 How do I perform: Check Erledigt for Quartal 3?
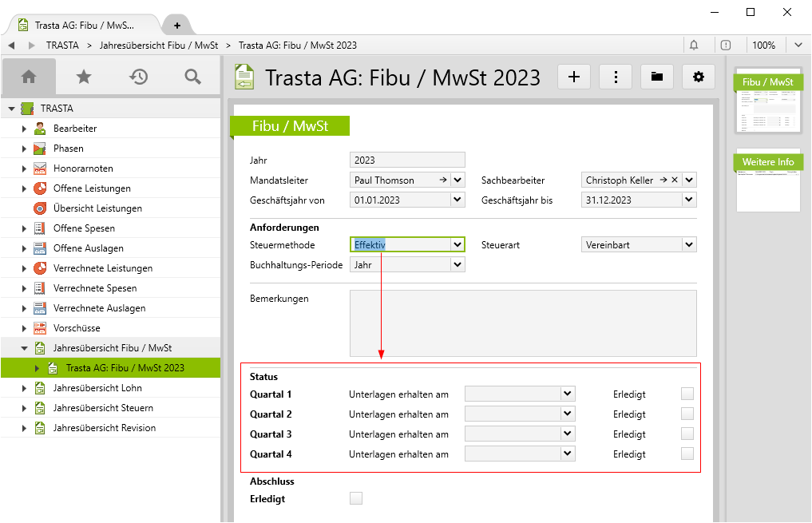(687, 434)
